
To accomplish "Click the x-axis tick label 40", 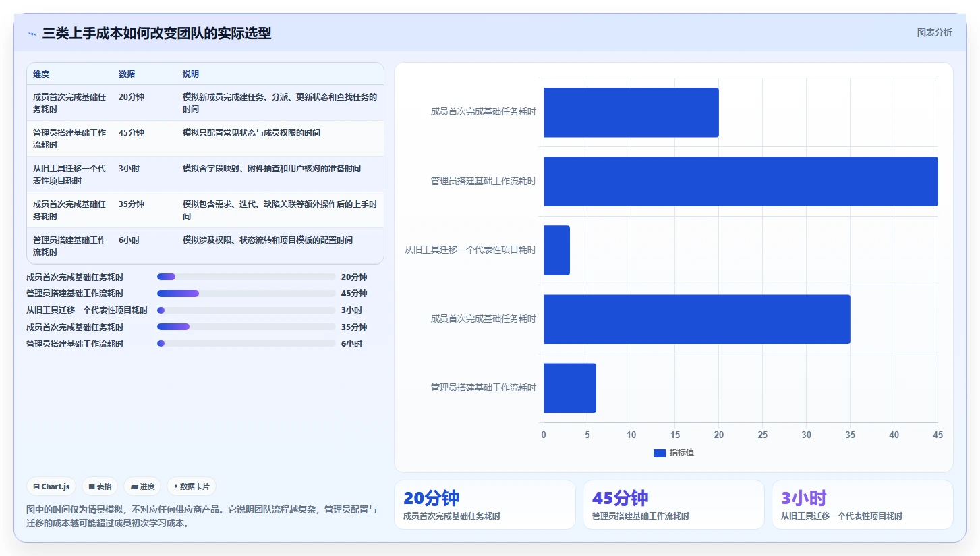I will 894,435.
